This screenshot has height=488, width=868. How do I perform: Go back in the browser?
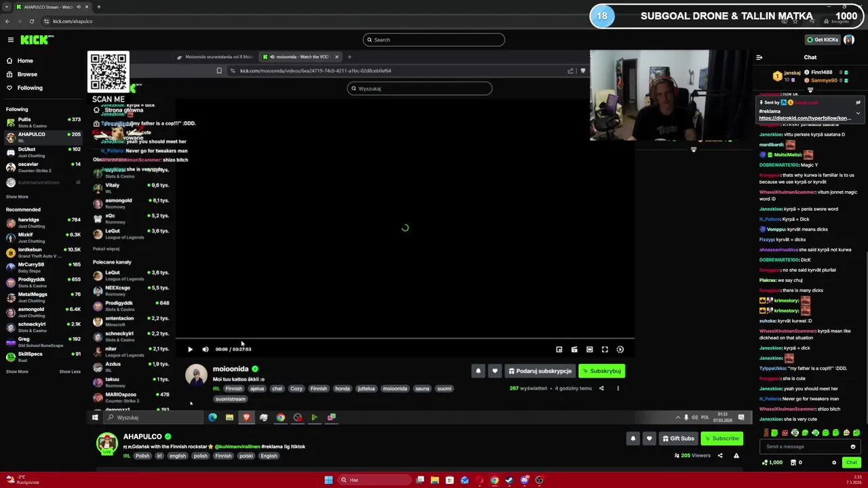7,21
